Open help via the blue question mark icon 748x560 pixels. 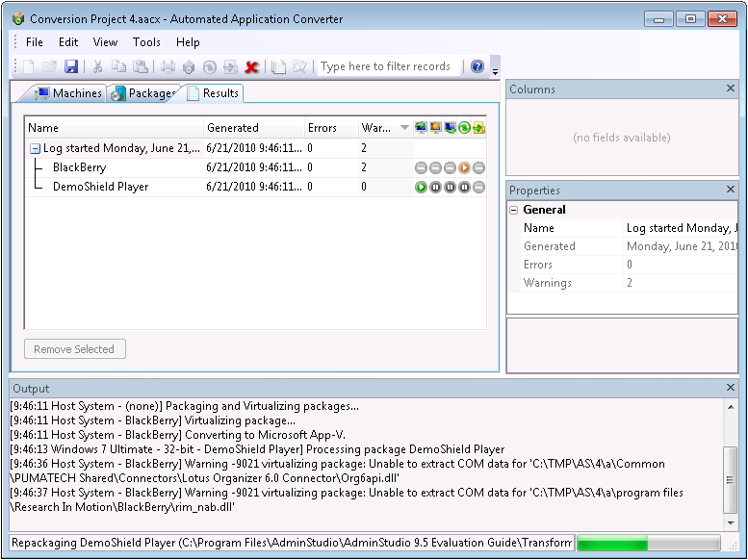click(477, 67)
